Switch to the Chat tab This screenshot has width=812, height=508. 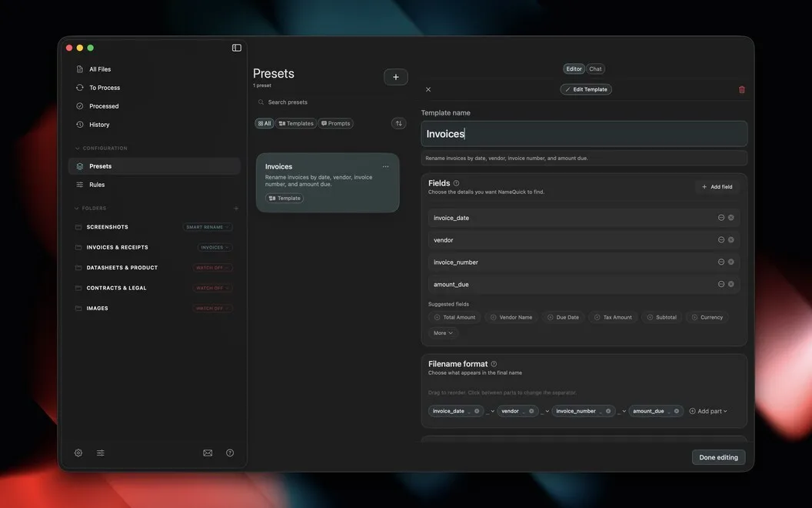pyautogui.click(x=595, y=69)
